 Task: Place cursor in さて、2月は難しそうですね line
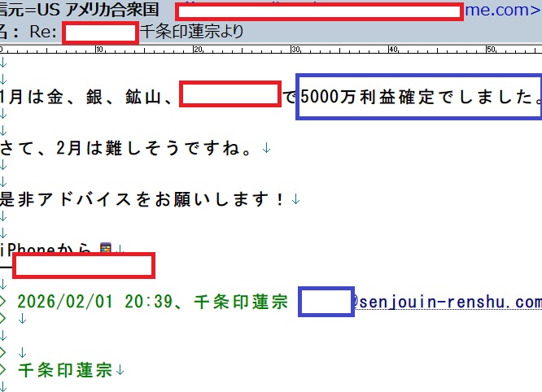click(130, 148)
